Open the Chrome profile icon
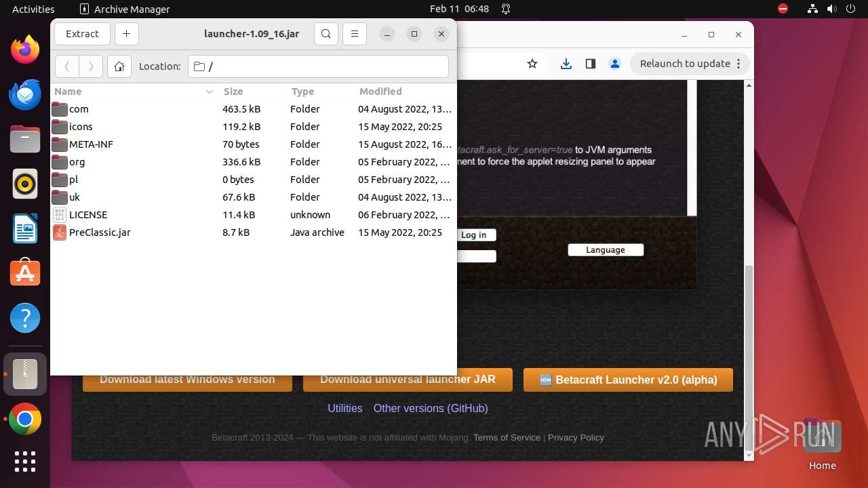This screenshot has height=488, width=868. (x=615, y=64)
